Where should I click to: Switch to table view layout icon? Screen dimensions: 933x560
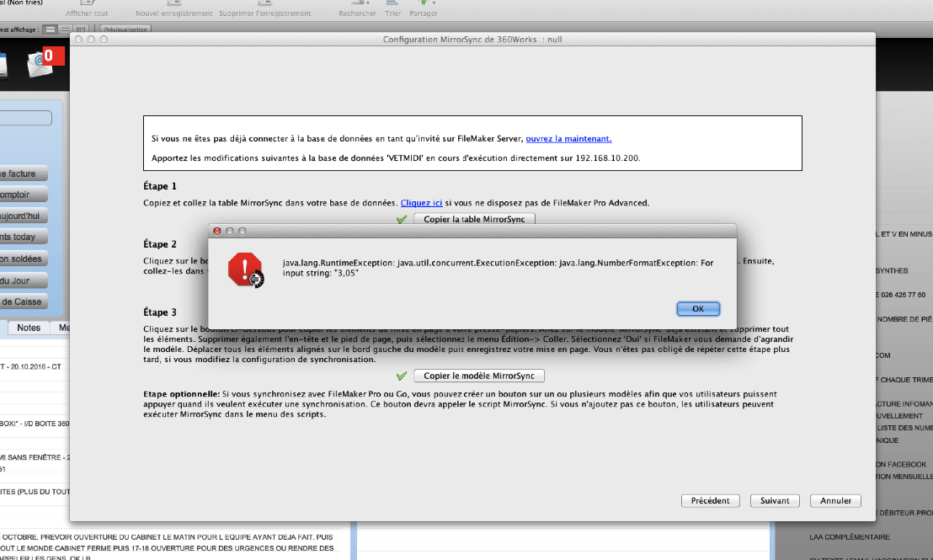tap(80, 29)
